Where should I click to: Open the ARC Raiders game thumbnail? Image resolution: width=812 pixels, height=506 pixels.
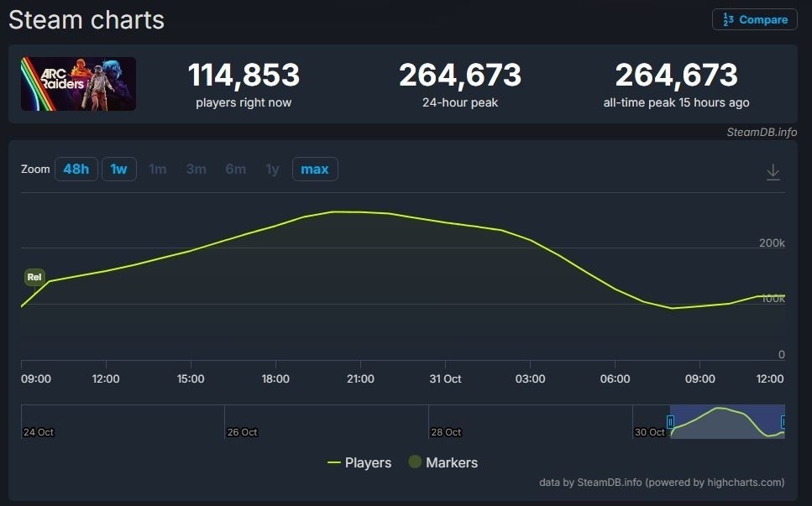(78, 84)
